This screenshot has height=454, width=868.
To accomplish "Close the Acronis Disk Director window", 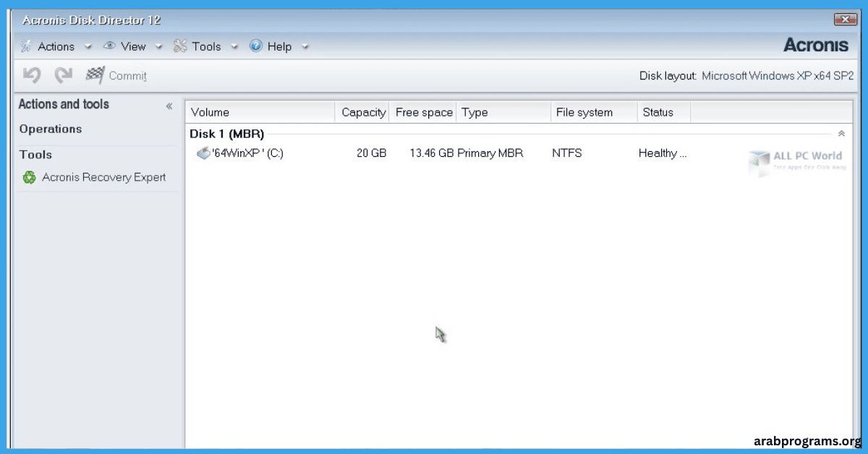I will (844, 20).
